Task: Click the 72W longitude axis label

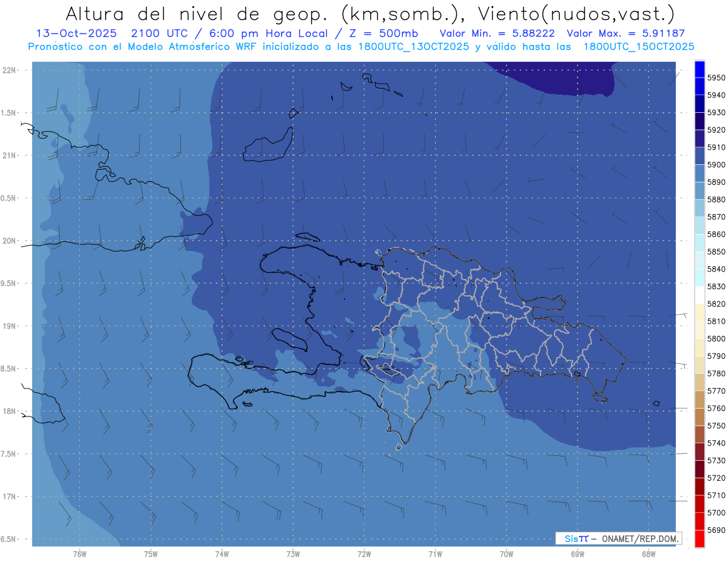Action: point(364,554)
